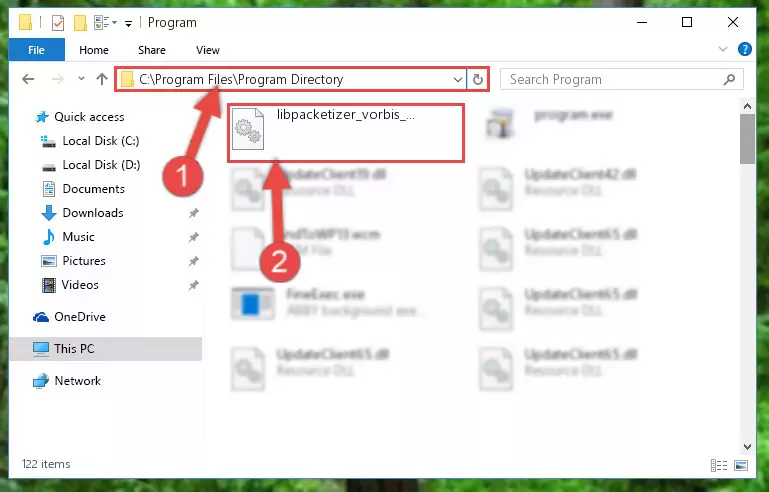Viewport: 769px width, 492px height.
Task: Switch to Details view layout icon
Action: coord(718,465)
